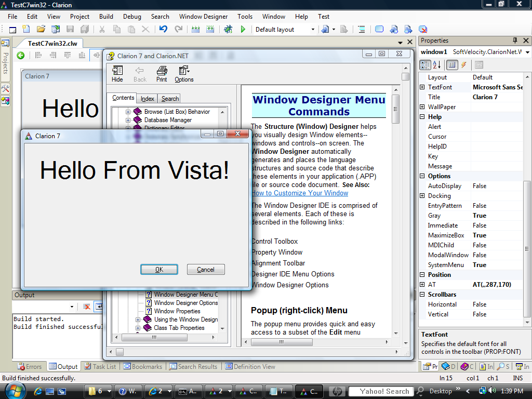This screenshot has height=399, width=532.
Task: Click the Align Rights designer icon
Action: [x=53, y=55]
